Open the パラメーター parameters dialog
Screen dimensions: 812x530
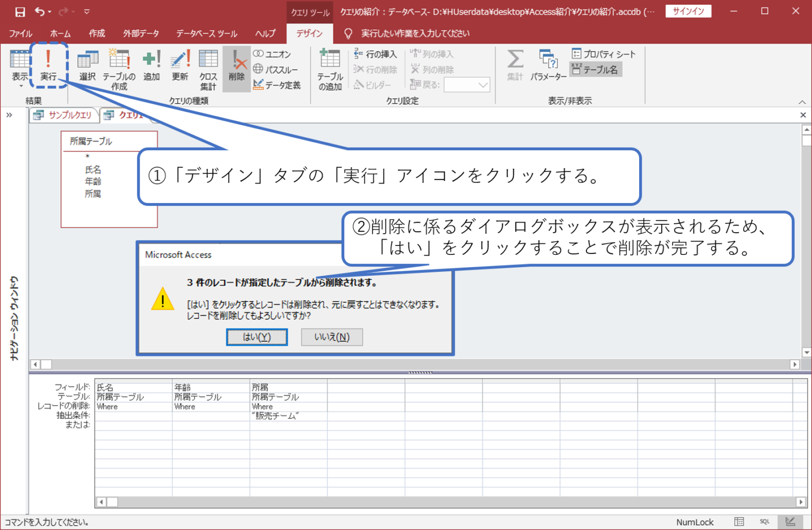click(x=548, y=65)
